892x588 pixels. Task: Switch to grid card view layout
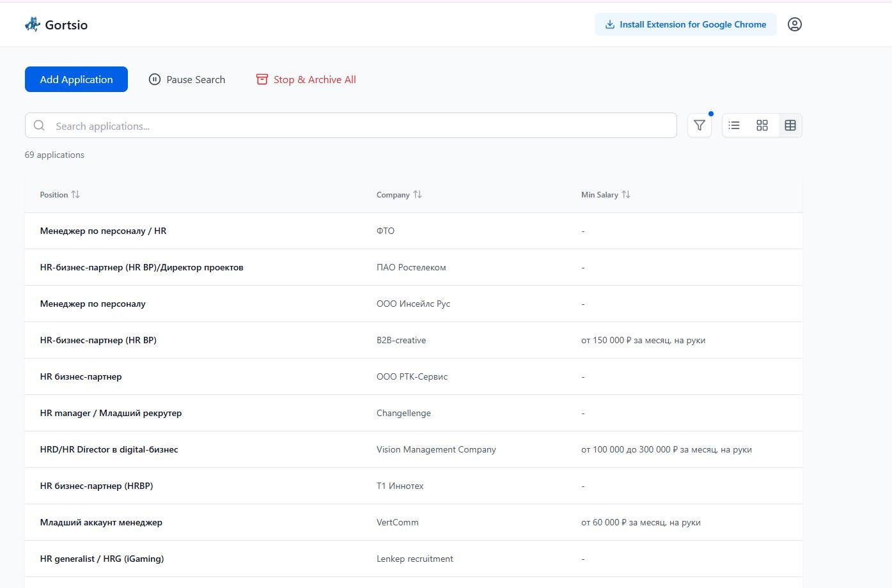pos(762,125)
